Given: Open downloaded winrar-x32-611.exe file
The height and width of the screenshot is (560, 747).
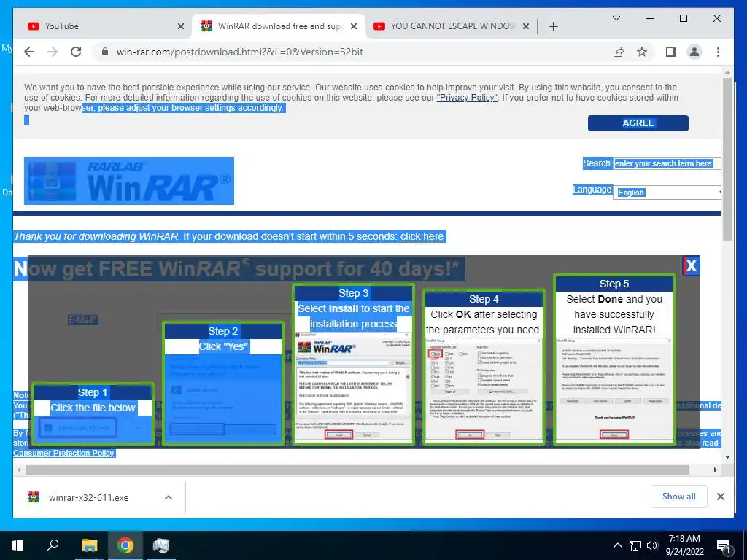Looking at the screenshot, I should (88, 497).
